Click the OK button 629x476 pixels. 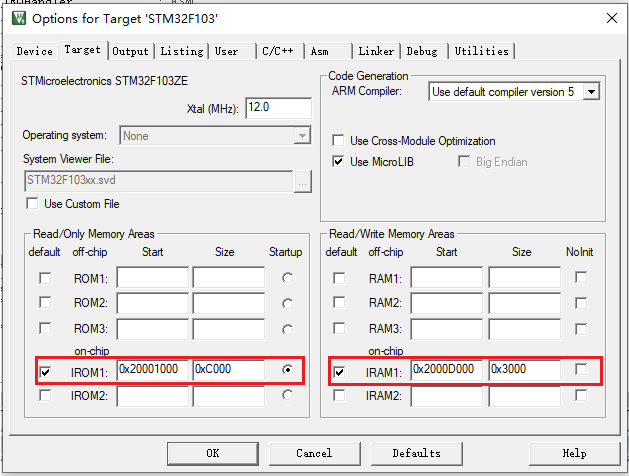[x=213, y=454]
